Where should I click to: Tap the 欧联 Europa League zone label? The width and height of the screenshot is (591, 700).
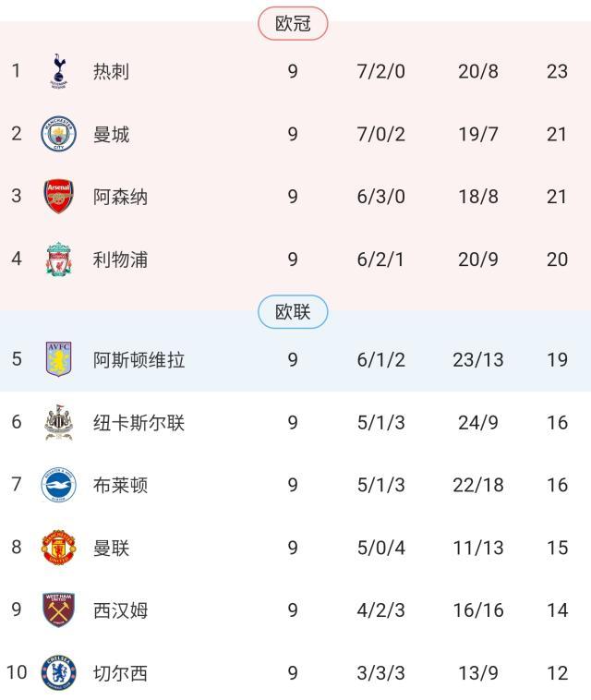[x=293, y=312]
